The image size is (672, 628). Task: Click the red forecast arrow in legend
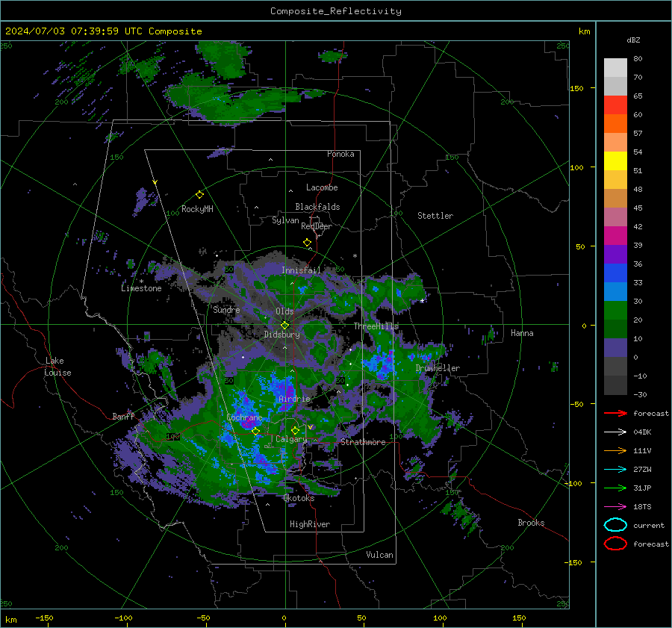[615, 413]
